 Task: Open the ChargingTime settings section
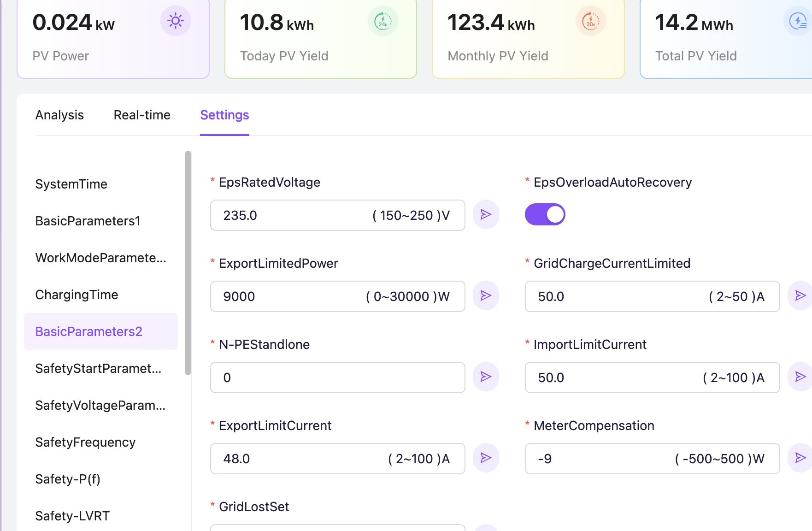click(77, 295)
